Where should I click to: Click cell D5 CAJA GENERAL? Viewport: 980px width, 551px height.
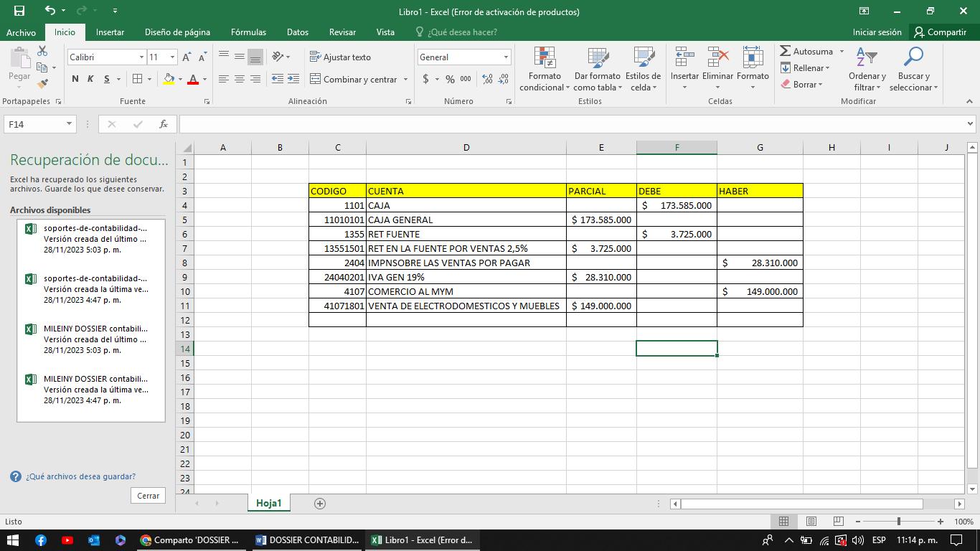(x=466, y=220)
